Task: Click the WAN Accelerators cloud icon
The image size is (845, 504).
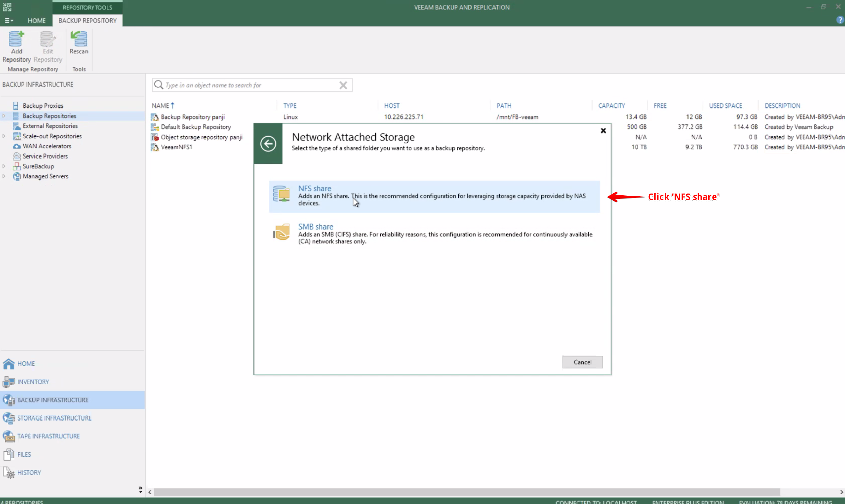Action: pyautogui.click(x=16, y=146)
